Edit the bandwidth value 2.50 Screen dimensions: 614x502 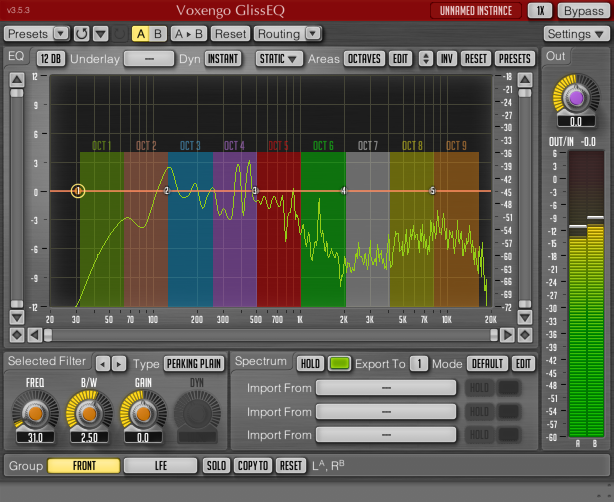[x=89, y=437]
